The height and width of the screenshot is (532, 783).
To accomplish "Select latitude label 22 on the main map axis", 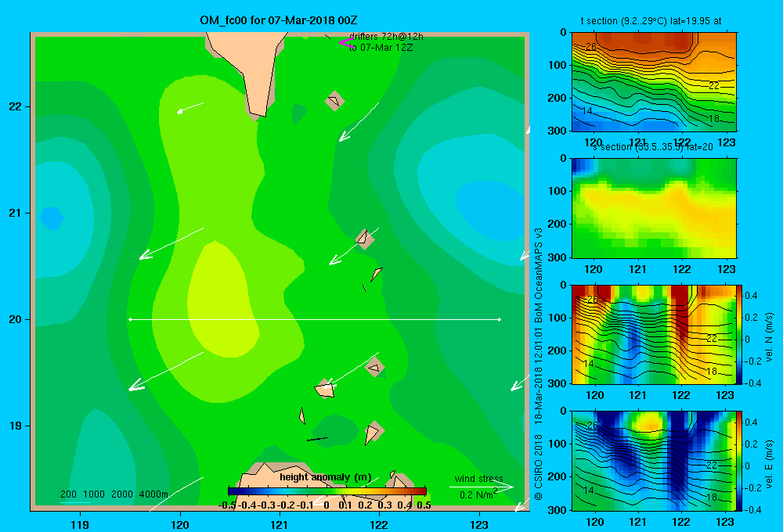I will pyautogui.click(x=16, y=106).
